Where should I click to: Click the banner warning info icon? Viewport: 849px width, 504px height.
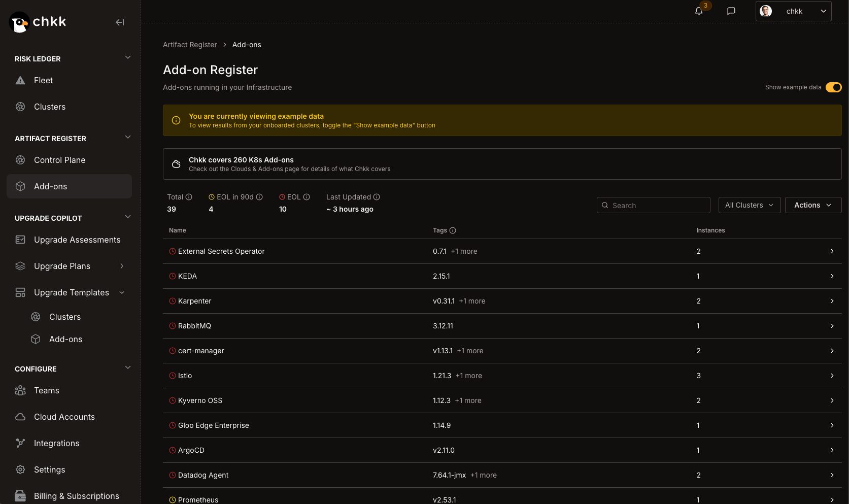click(x=176, y=120)
